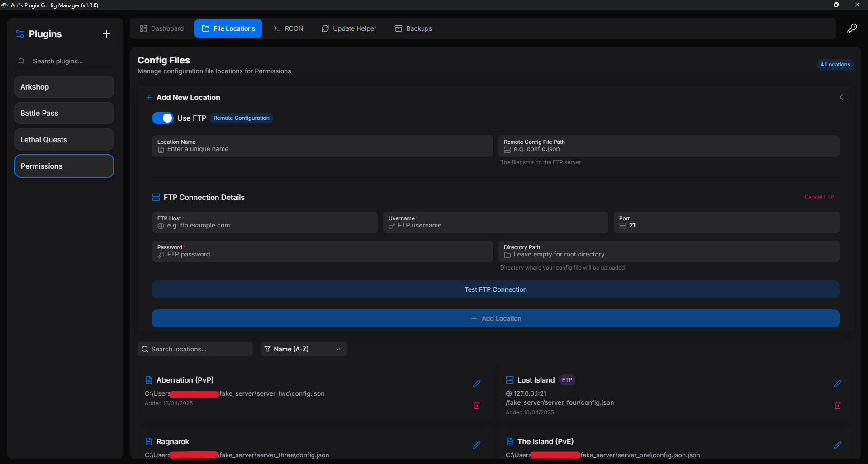This screenshot has height=464, width=868.
Task: Delete the Lost Island location
Action: 838,405
